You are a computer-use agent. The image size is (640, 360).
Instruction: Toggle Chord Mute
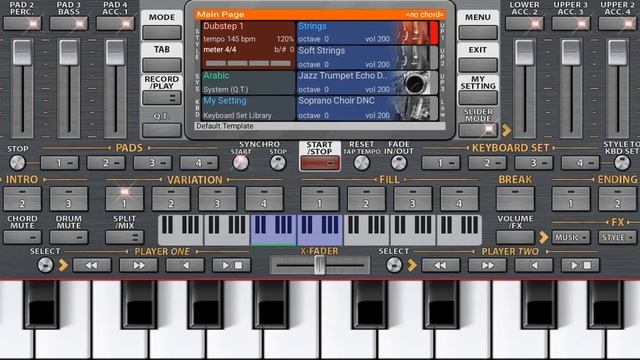click(22, 237)
